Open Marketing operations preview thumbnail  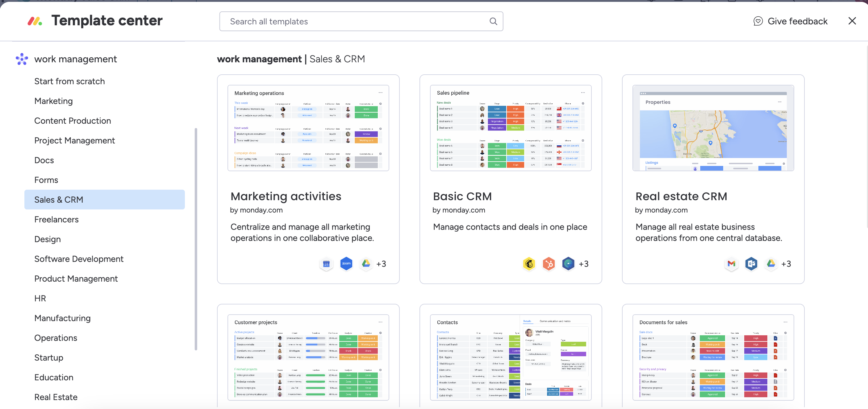pyautogui.click(x=308, y=128)
